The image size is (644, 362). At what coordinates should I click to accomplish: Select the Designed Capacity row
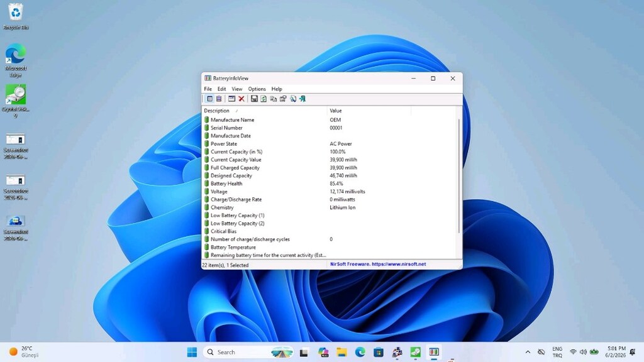tap(330, 176)
